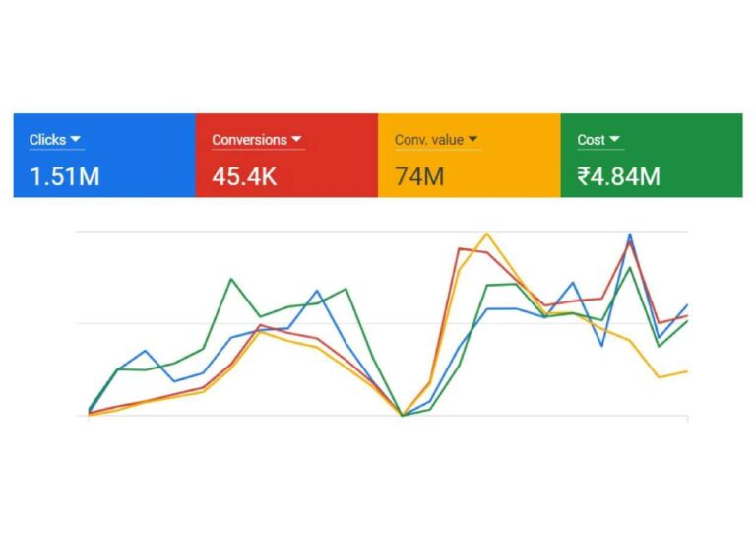Open the Clicks metric dropdown arrow

tap(76, 140)
